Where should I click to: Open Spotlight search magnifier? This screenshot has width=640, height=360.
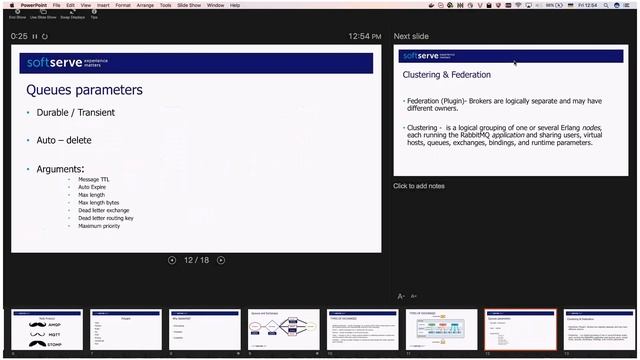tap(606, 5)
